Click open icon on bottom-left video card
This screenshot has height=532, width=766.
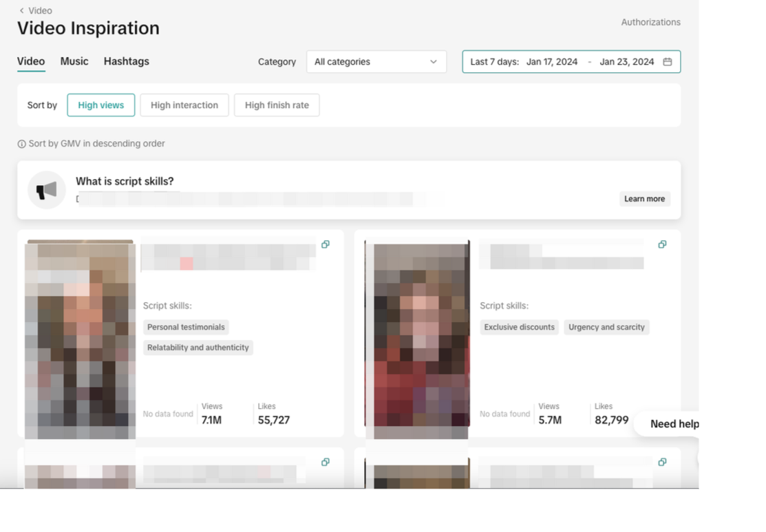point(326,462)
